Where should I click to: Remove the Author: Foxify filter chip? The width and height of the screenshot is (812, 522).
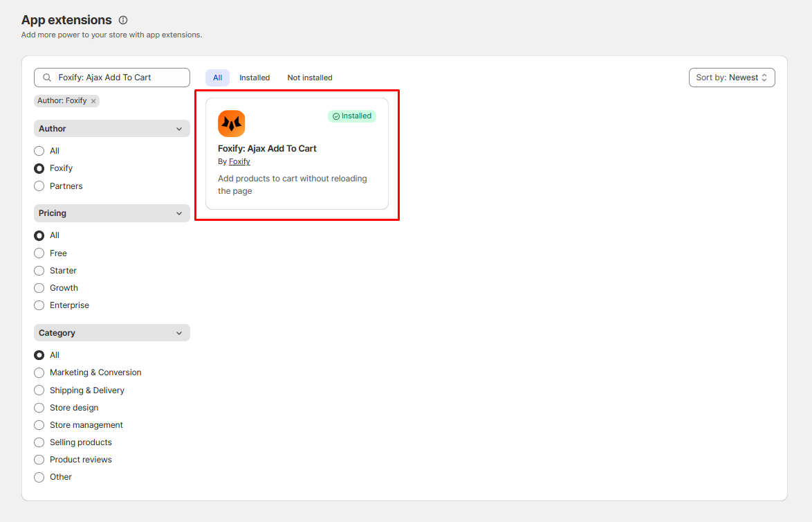tap(93, 101)
